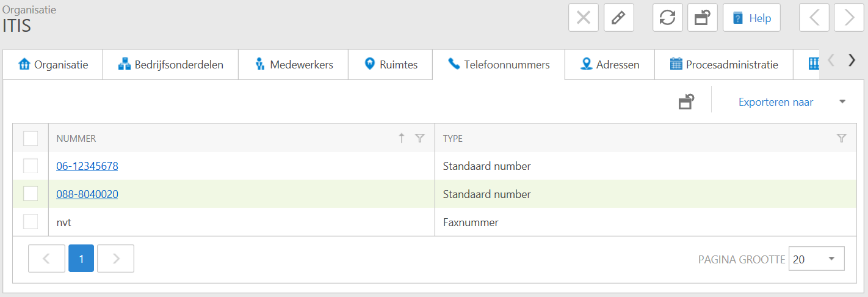Toggle the select-all checkbox in the header
The width and height of the screenshot is (868, 297).
point(31,139)
